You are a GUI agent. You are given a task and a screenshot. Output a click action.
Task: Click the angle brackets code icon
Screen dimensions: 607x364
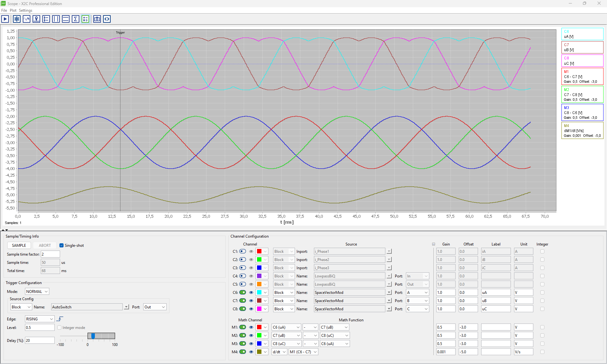point(107,19)
